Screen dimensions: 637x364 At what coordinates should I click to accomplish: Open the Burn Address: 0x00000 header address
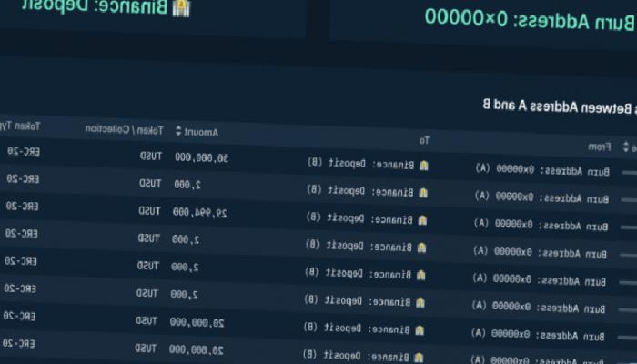click(x=530, y=19)
